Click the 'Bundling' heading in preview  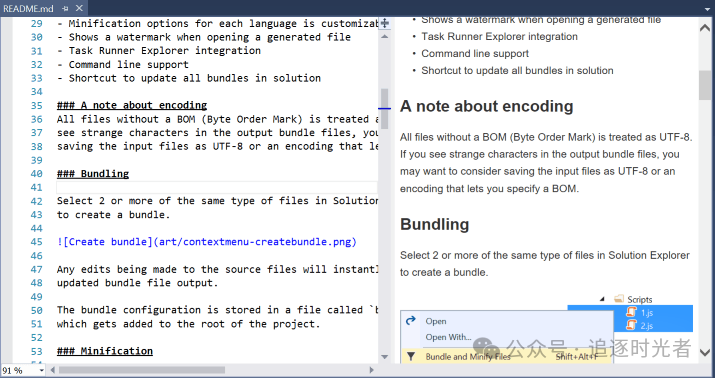tap(435, 224)
